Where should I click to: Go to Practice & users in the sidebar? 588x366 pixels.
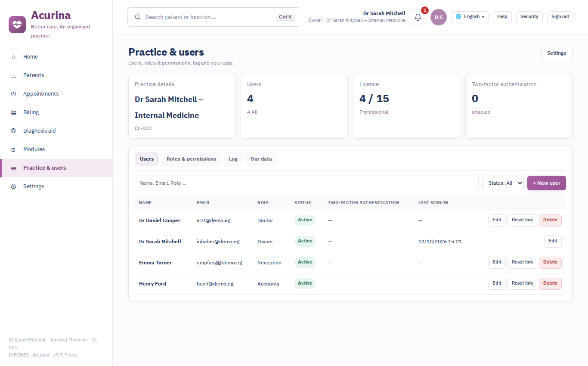coord(56,168)
